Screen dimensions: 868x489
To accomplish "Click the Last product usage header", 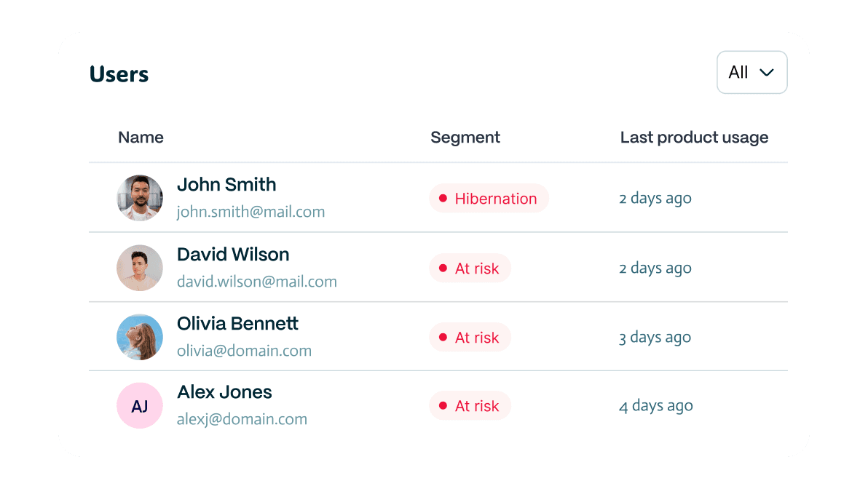I will pyautogui.click(x=694, y=138).
